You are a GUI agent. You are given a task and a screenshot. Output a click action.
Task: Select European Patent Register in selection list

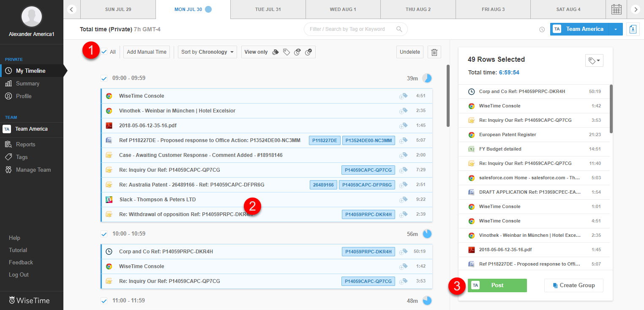coord(535,135)
